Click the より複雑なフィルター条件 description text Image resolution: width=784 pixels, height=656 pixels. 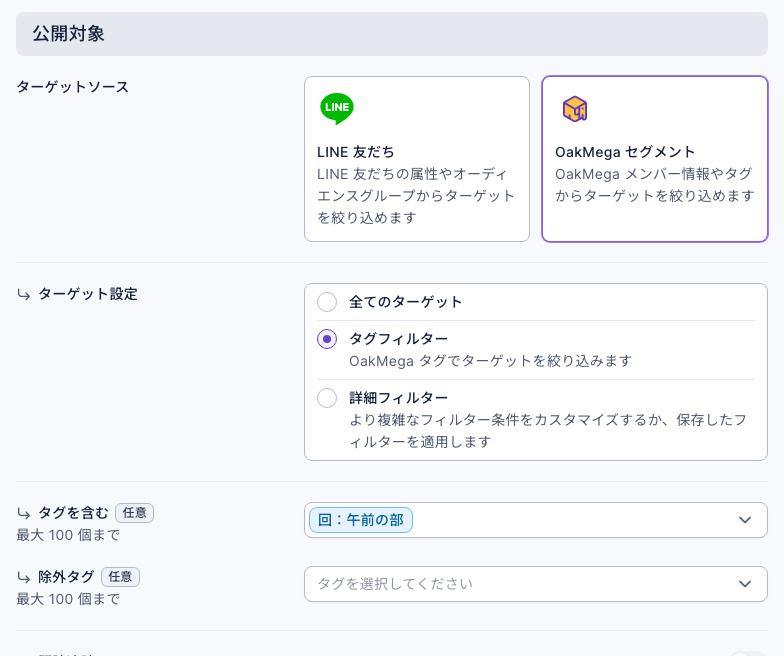548,430
